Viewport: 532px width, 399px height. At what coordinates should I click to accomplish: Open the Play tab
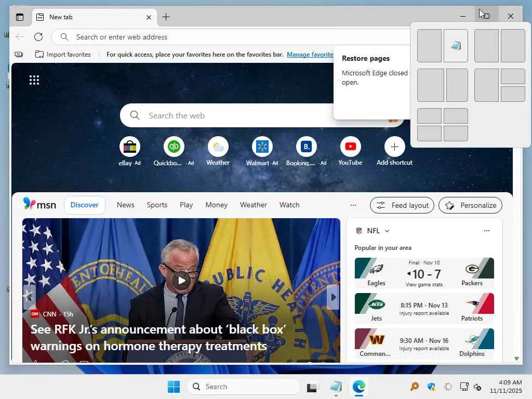[x=187, y=205]
